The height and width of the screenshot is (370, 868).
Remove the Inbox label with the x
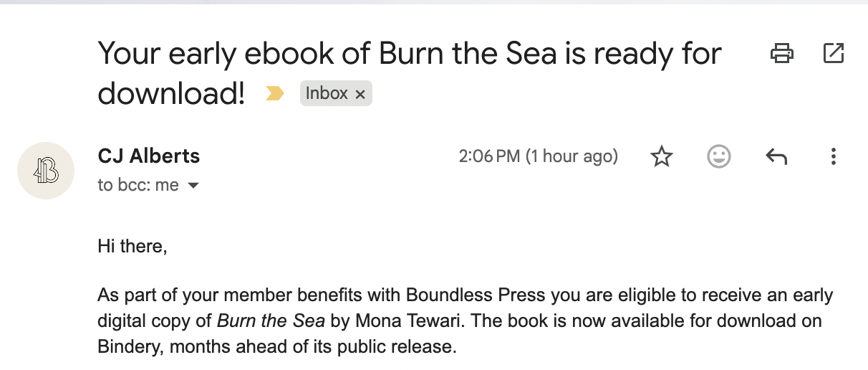pyautogui.click(x=360, y=94)
